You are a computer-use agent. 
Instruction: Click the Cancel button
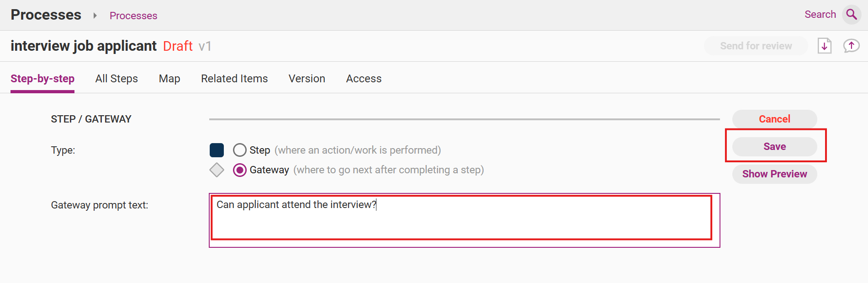click(x=774, y=119)
